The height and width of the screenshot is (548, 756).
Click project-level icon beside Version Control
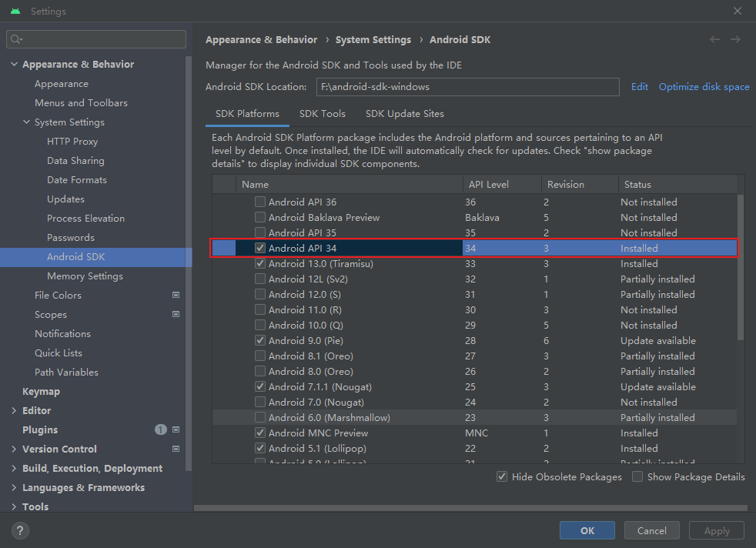176,449
